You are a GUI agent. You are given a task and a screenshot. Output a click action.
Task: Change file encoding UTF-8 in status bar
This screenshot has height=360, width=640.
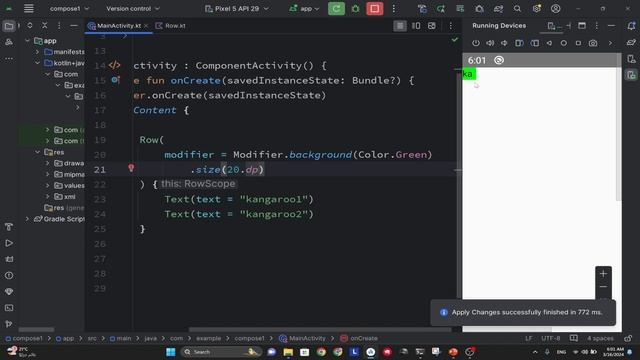pyautogui.click(x=551, y=338)
